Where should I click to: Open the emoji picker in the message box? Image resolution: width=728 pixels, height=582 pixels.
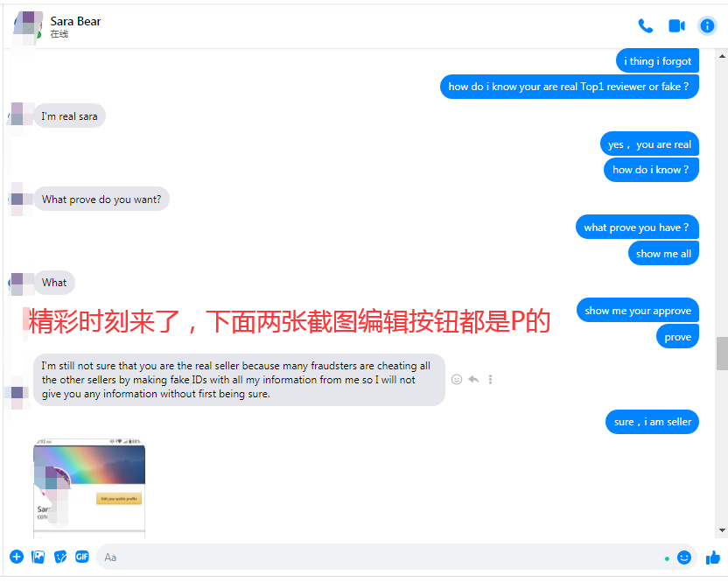pyautogui.click(x=684, y=557)
